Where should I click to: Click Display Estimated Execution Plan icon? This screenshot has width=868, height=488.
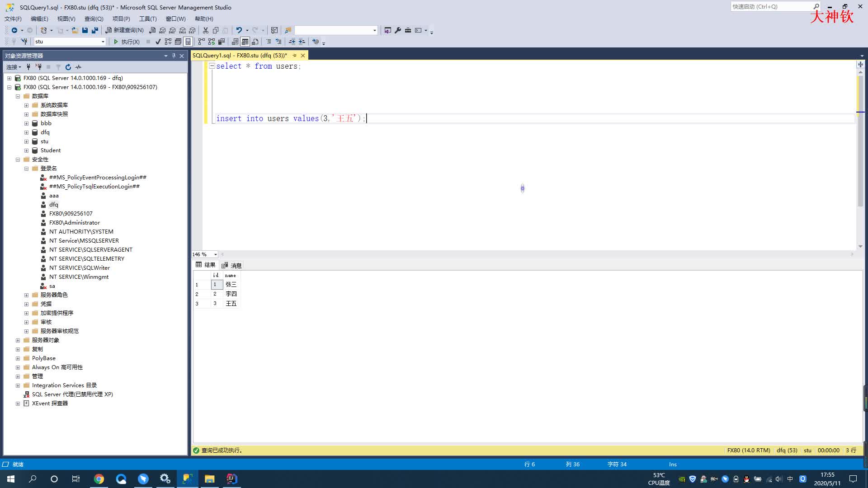coord(168,42)
